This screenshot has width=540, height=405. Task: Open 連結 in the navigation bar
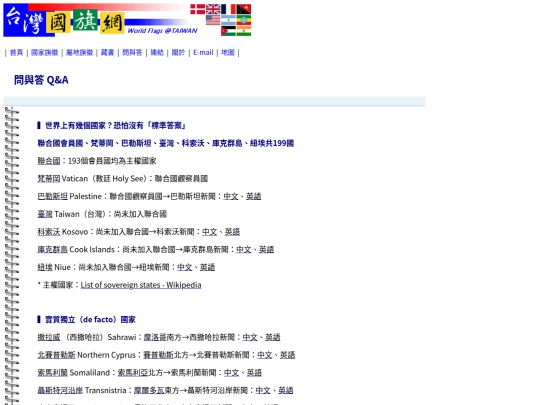(157, 52)
